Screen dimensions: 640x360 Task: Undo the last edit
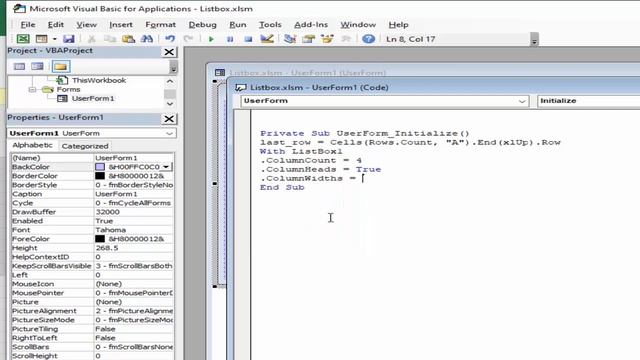click(x=170, y=39)
